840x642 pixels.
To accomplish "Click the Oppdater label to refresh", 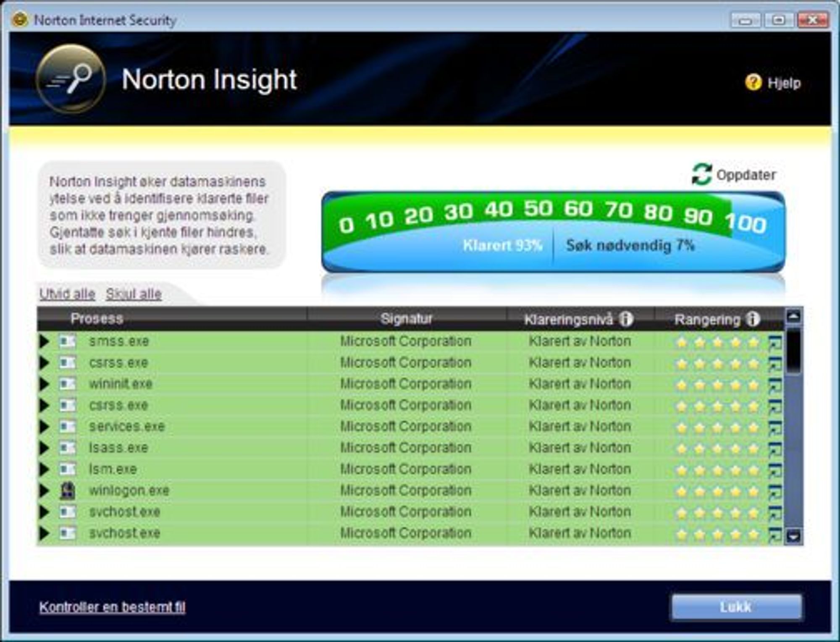I will click(x=746, y=175).
